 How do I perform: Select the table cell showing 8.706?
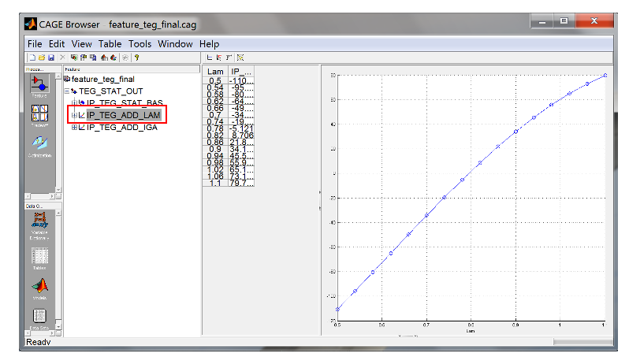pos(241,135)
